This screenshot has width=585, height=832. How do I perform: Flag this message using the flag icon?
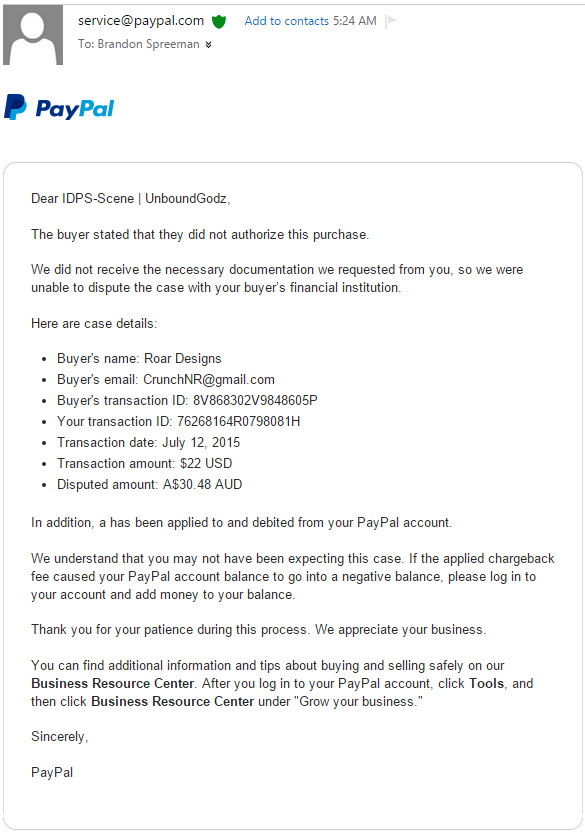391,21
